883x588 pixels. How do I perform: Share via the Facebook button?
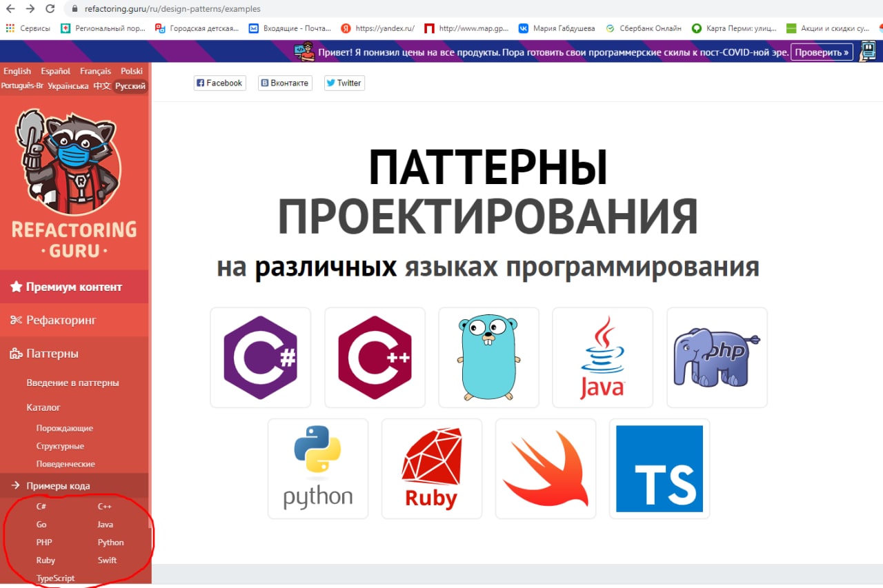pos(219,83)
